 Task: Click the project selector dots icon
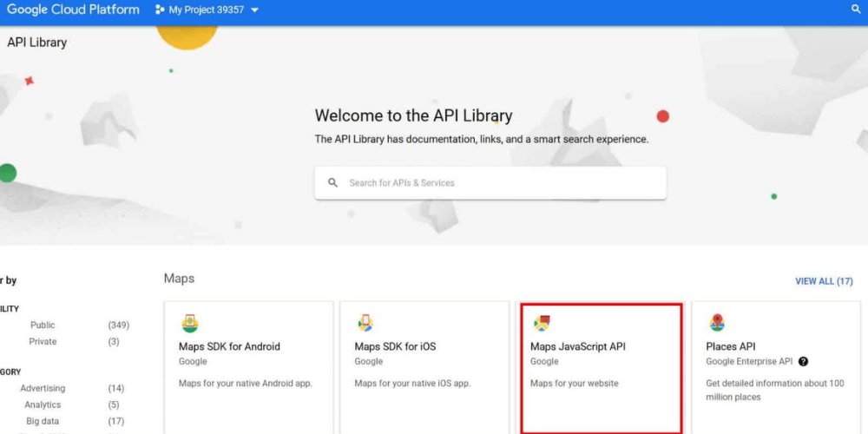[160, 10]
